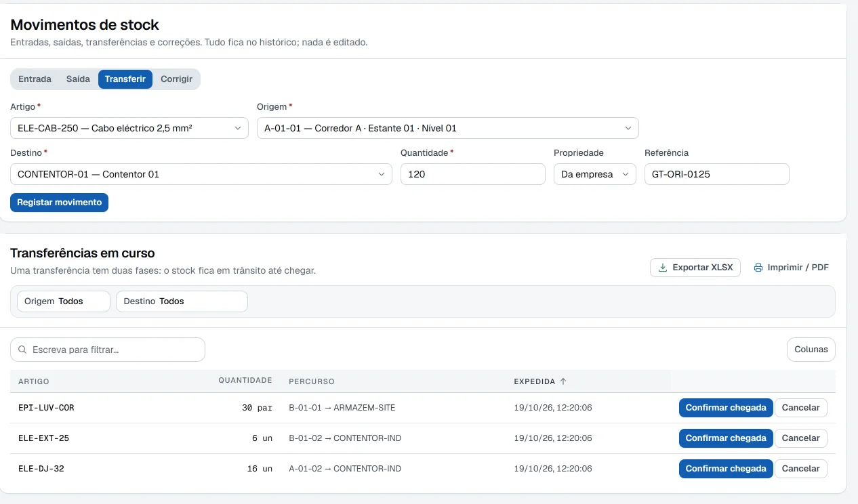Click the route B-01-01 → ARMAZEM-SITE
The width and height of the screenshot is (858, 504).
(x=342, y=408)
